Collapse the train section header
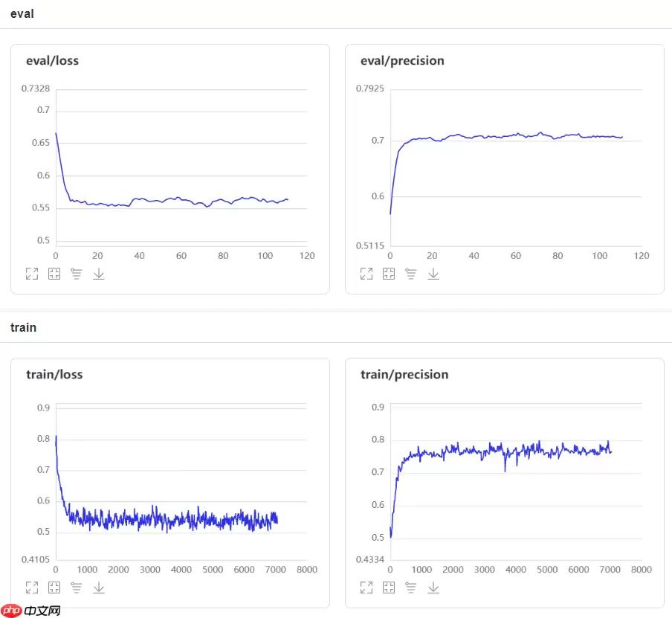 click(23, 327)
